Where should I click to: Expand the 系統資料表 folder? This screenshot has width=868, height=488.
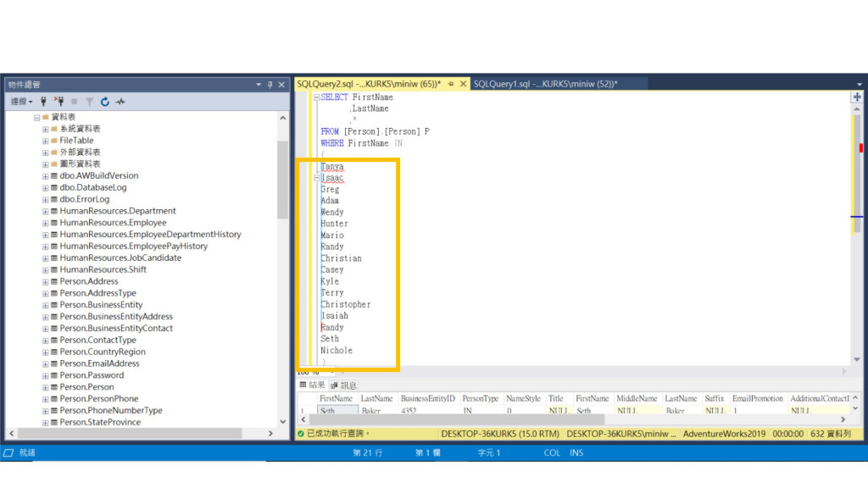46,130
